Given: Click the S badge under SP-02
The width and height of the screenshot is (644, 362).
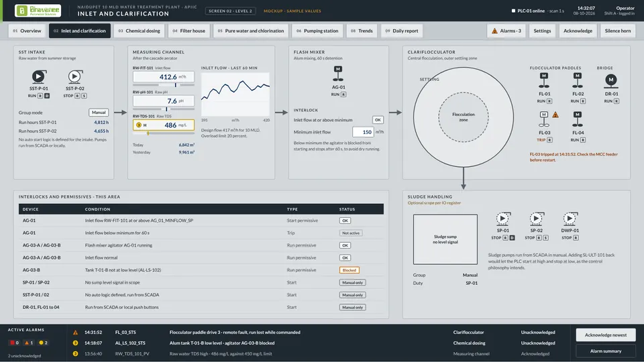Looking at the screenshot, I should (545, 238).
